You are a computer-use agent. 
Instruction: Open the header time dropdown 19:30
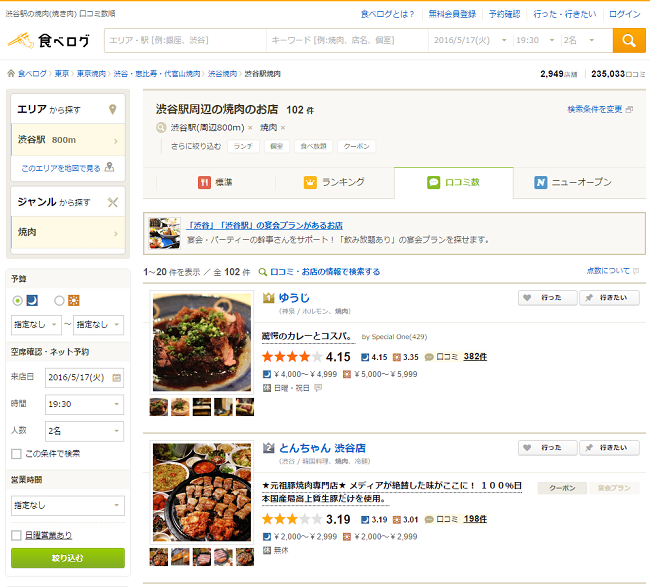point(535,40)
